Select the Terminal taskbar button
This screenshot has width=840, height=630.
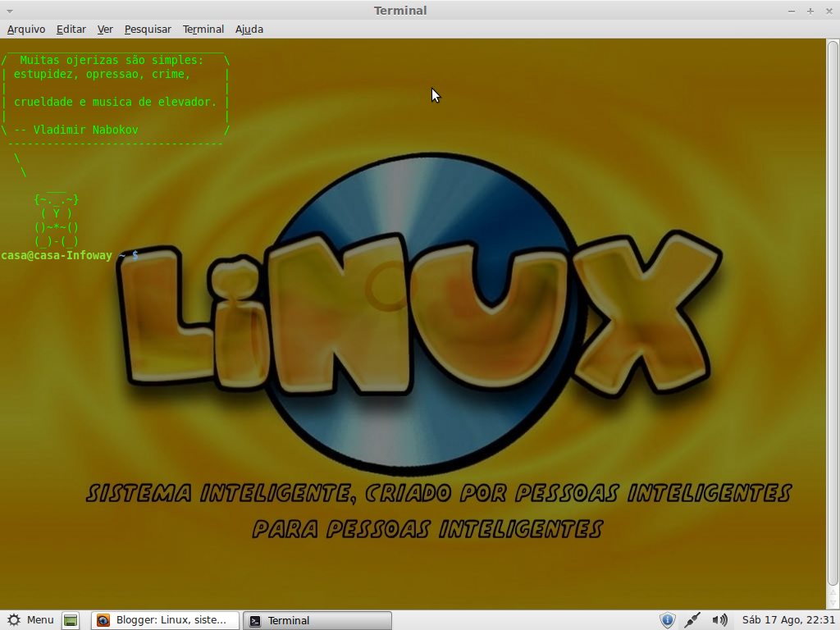pyautogui.click(x=317, y=620)
